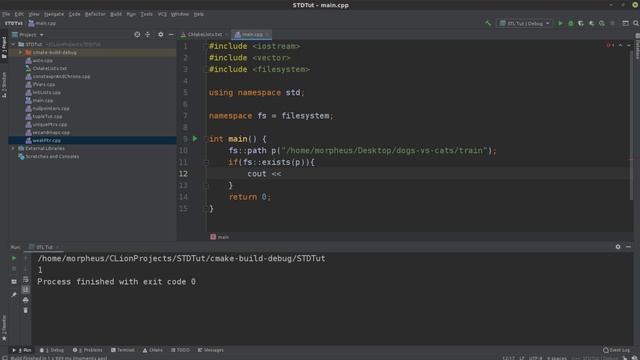The height and width of the screenshot is (360, 640).
Task: Click the grayed-out Stop icon in the toolbar
Action: point(612,23)
